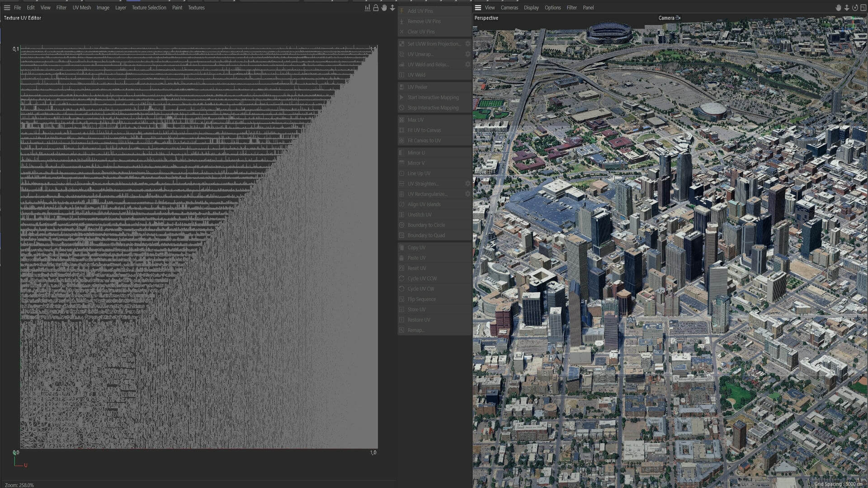Click the UV Peeler command
The image size is (868, 488).
[434, 87]
